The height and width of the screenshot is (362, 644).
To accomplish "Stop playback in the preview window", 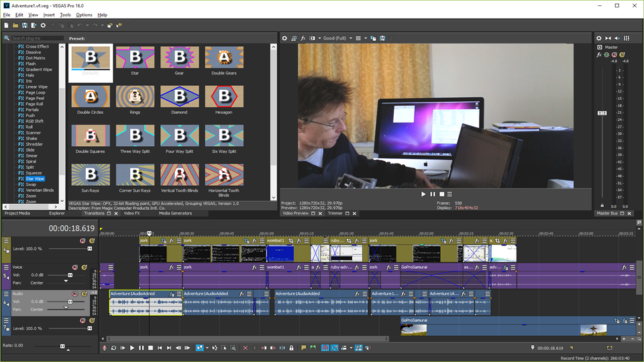I will click(x=442, y=194).
